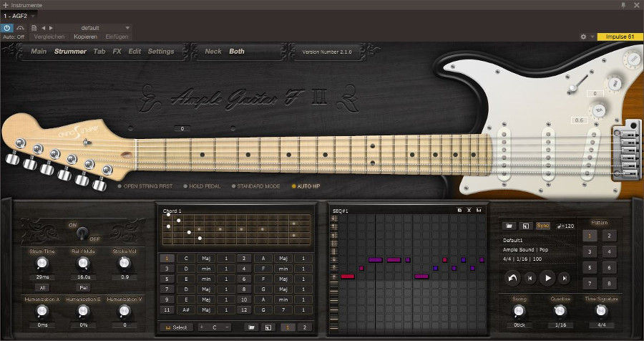Open chord preset folder icon

[251, 327]
